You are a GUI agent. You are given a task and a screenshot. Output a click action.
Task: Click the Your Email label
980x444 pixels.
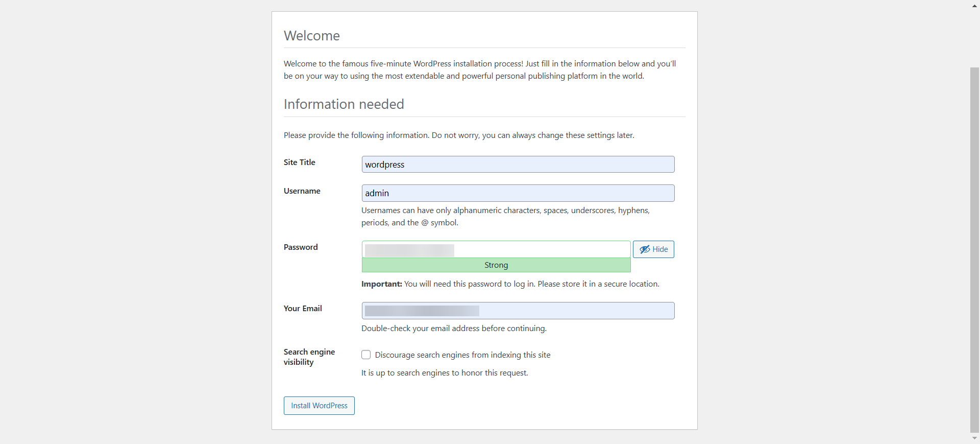click(x=303, y=308)
